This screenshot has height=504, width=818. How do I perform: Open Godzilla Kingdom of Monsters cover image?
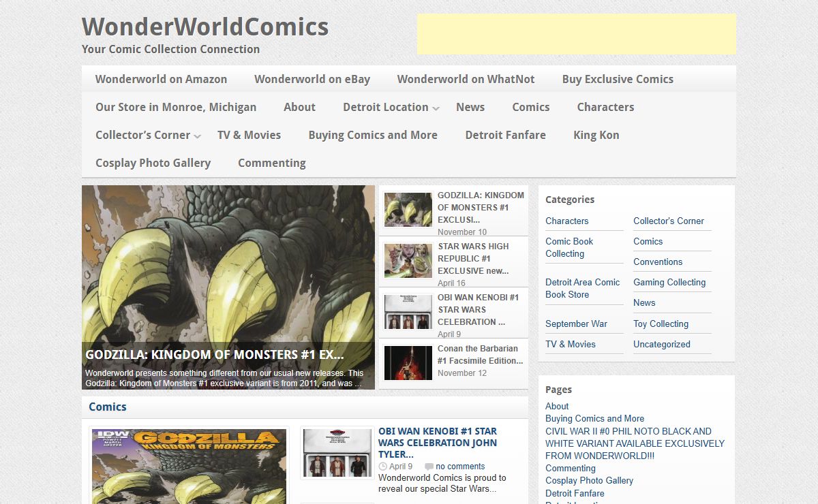tap(189, 467)
